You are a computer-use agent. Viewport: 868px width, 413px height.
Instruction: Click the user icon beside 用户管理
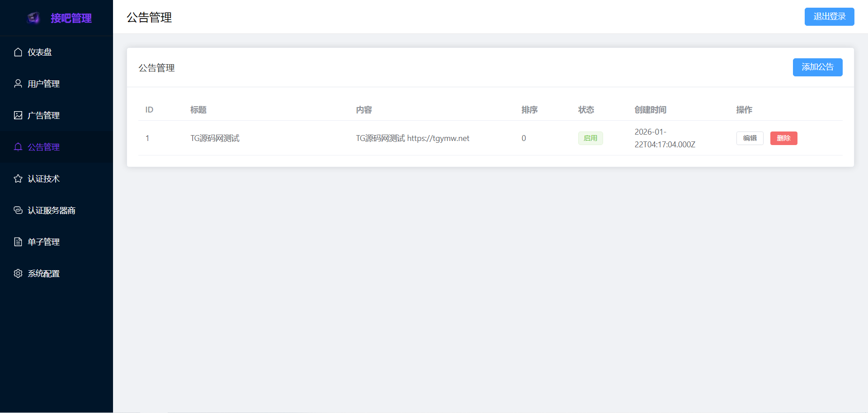click(18, 84)
